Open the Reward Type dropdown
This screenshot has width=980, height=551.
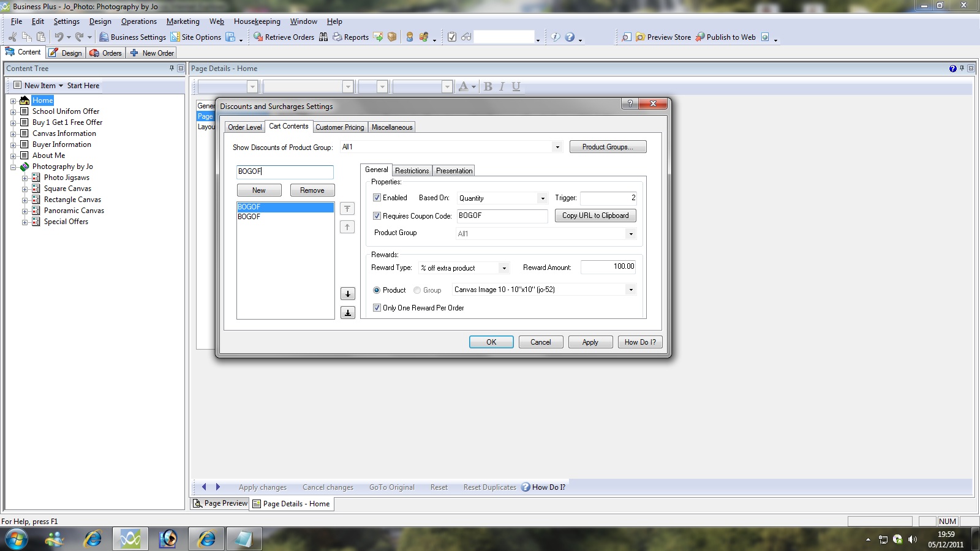coord(503,268)
